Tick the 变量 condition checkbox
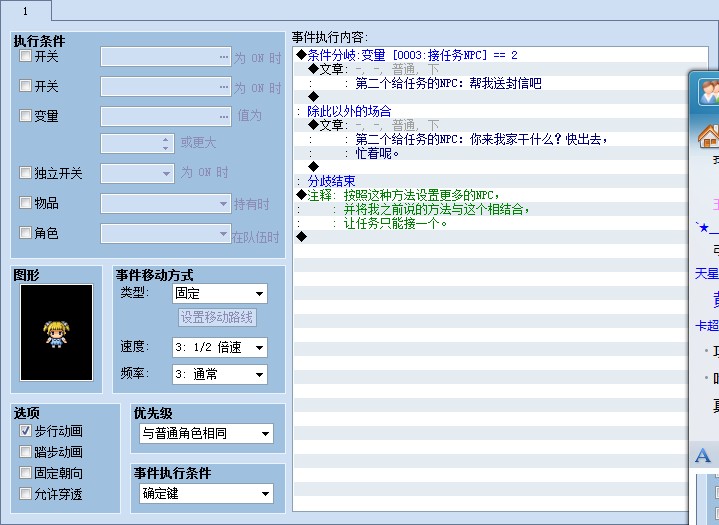This screenshot has height=525, width=719. (x=25, y=116)
